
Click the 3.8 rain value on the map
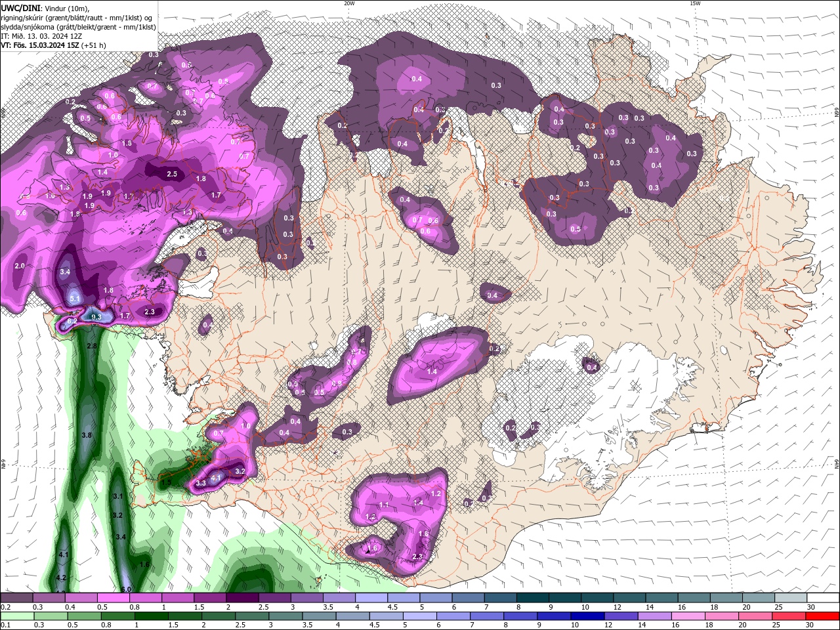click(87, 435)
